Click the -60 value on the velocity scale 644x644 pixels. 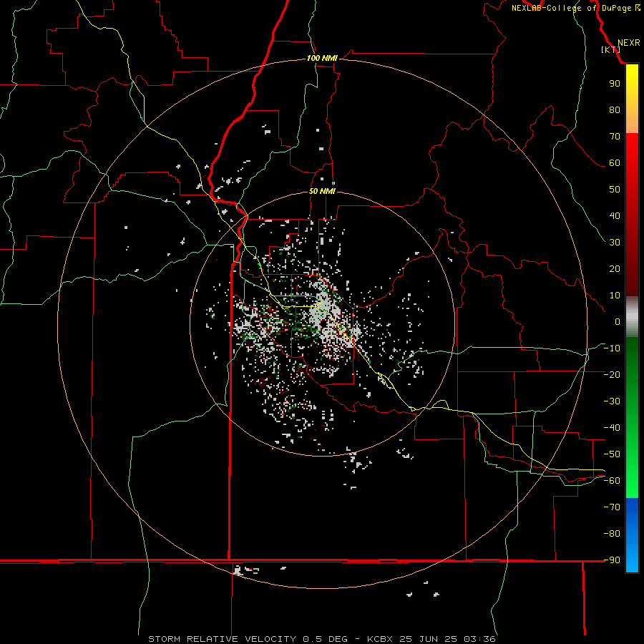612,481
